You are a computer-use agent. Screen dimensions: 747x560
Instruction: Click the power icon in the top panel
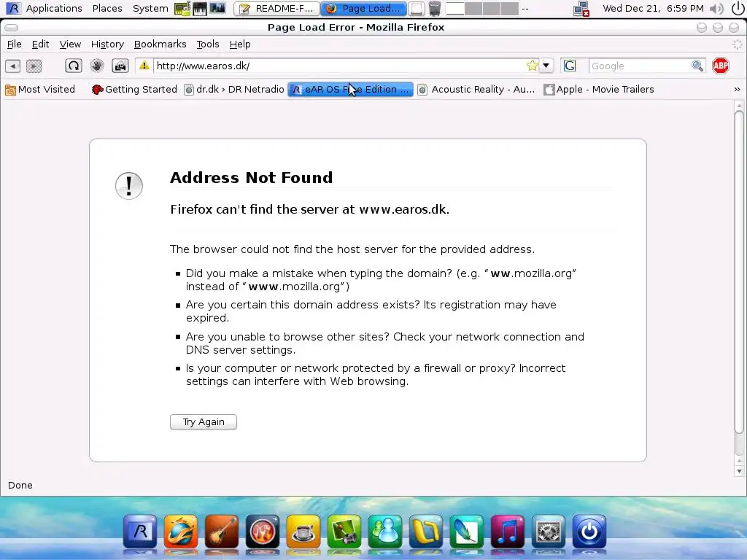coord(738,9)
